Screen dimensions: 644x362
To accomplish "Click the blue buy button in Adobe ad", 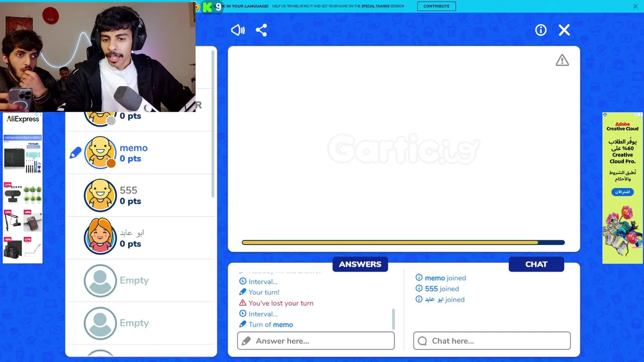I will [x=623, y=192].
